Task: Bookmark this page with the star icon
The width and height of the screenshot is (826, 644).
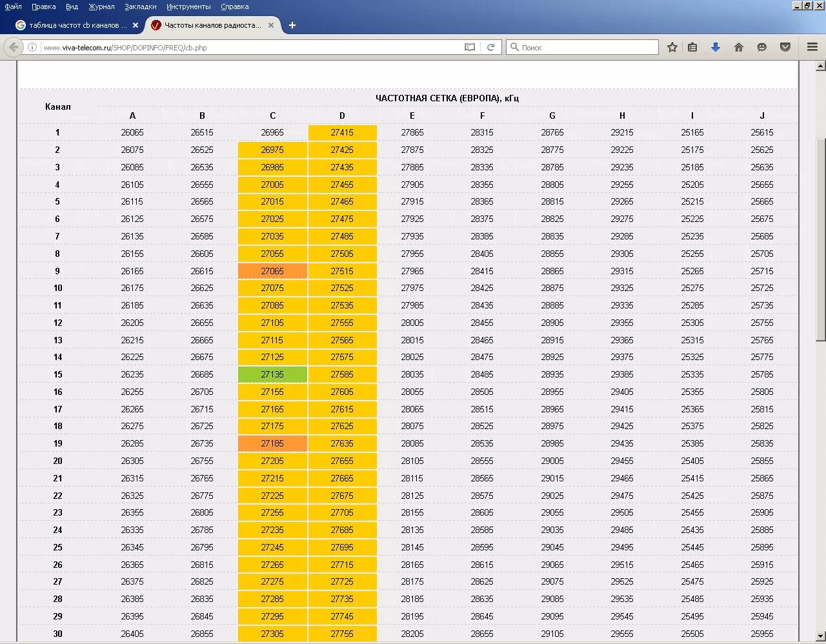Action: pos(672,47)
